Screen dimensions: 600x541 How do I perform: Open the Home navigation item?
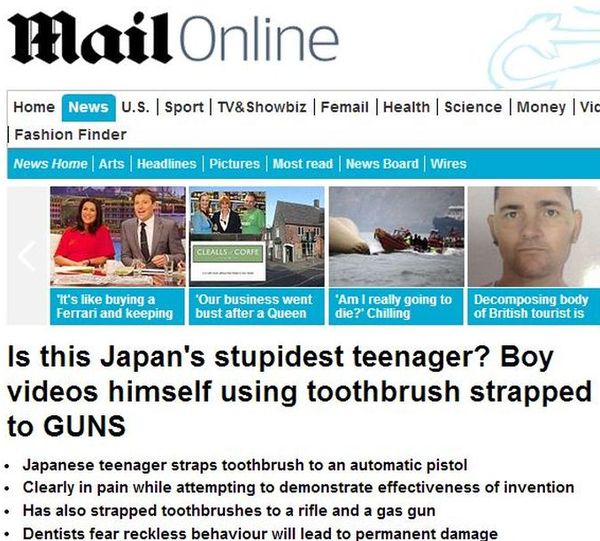point(34,107)
